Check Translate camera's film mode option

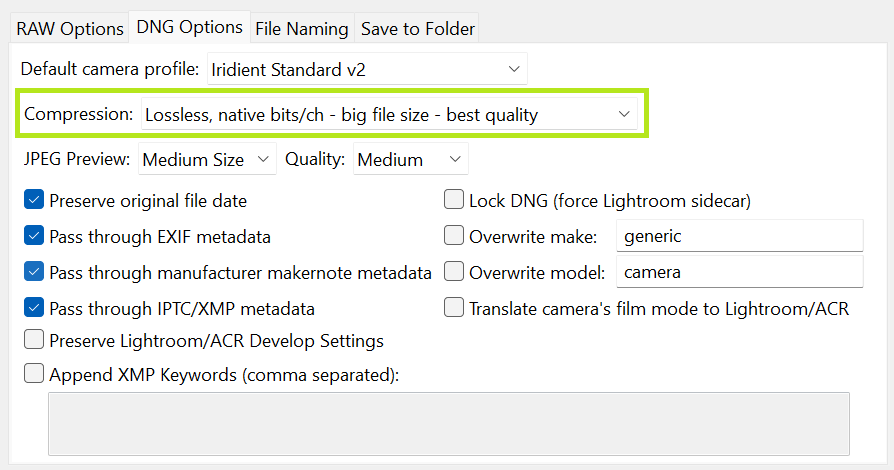point(454,308)
